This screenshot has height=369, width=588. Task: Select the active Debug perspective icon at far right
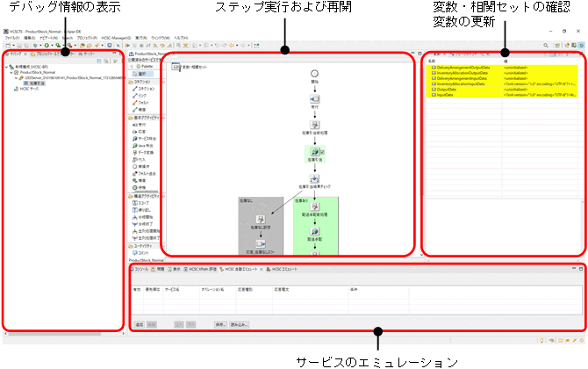[581, 46]
